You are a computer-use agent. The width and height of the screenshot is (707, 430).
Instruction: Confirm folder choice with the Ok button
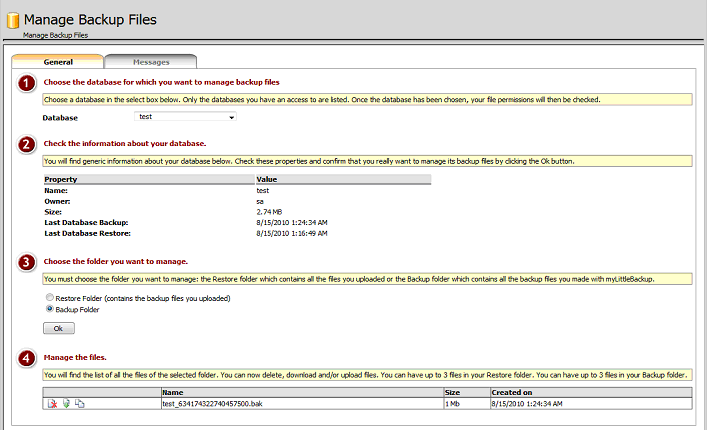pos(59,328)
